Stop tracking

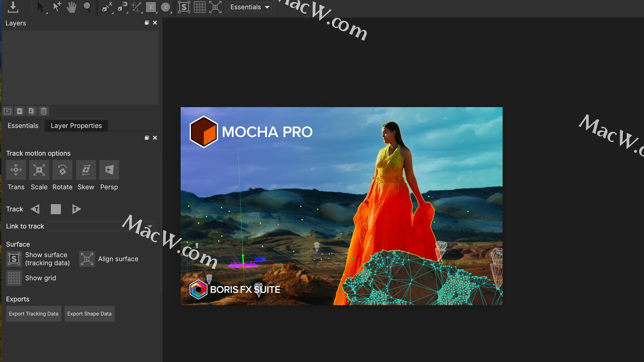tap(56, 209)
